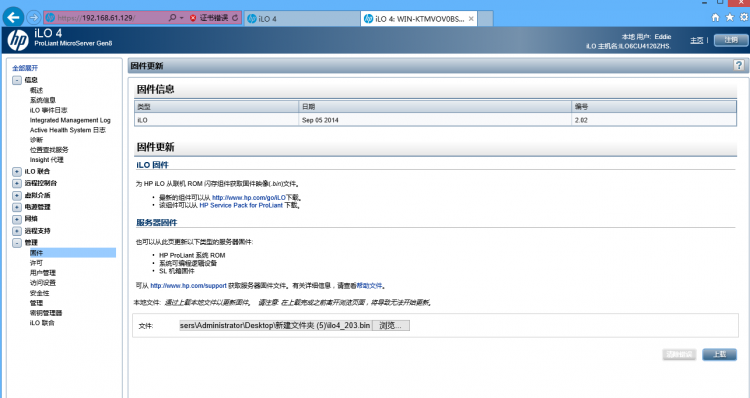Click the "2.02" version cell
Image resolution: width=750 pixels, height=398 pixels.
coord(654,120)
